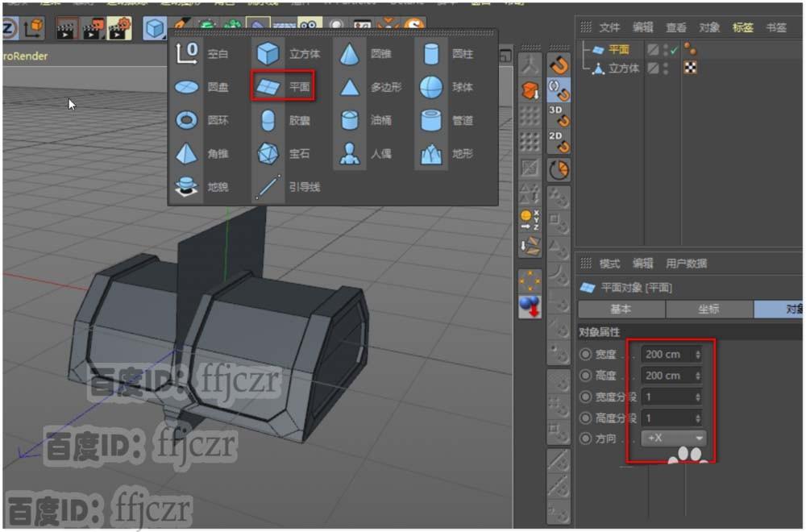
Task: Choose the 球体 primitive from the menu
Action: [x=432, y=86]
